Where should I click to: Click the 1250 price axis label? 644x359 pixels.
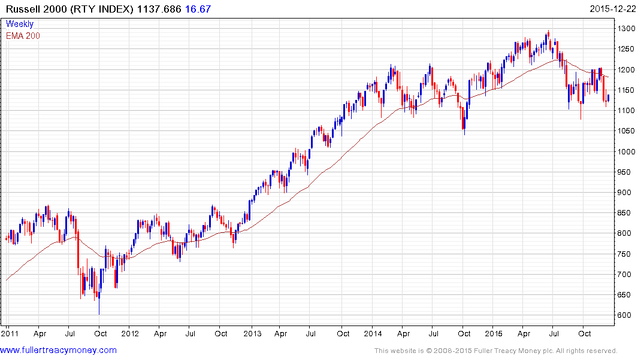pyautogui.click(x=627, y=49)
